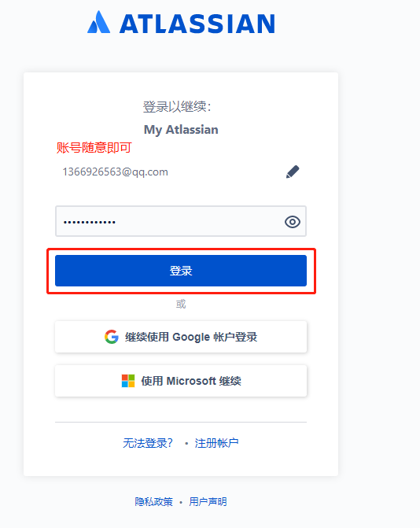Click the 登录以继续 heading text
Screen dimensions: 420x528
tap(177, 107)
